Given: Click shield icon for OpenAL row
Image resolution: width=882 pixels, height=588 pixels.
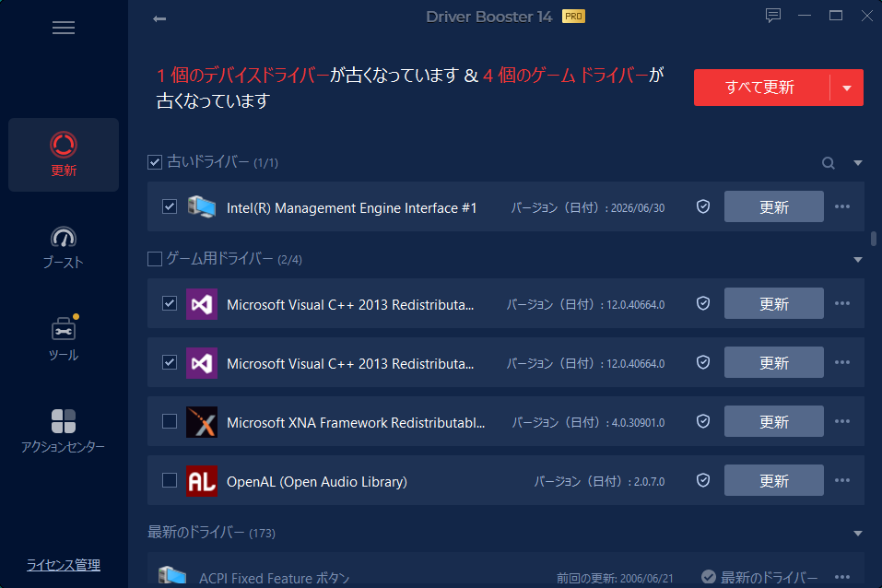Looking at the screenshot, I should (703, 480).
